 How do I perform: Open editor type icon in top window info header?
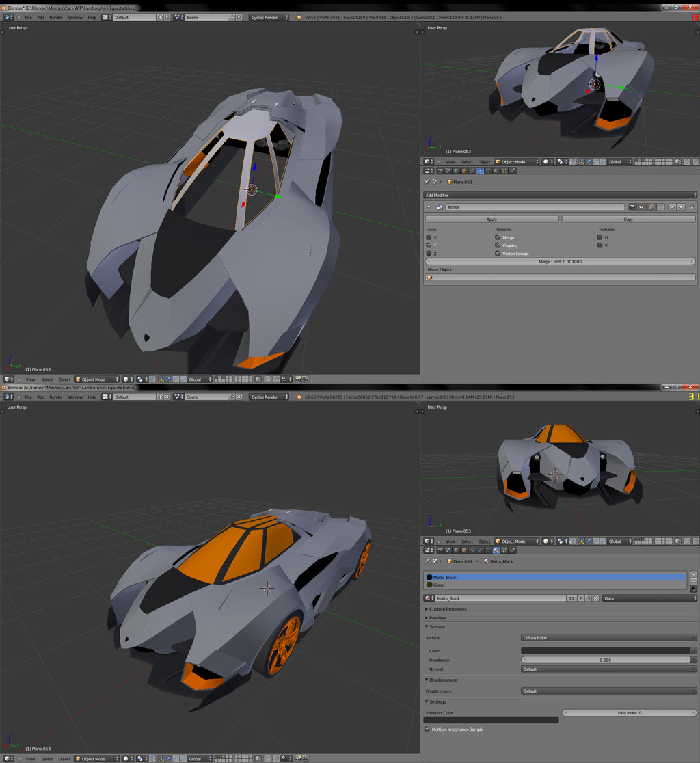coord(8,17)
